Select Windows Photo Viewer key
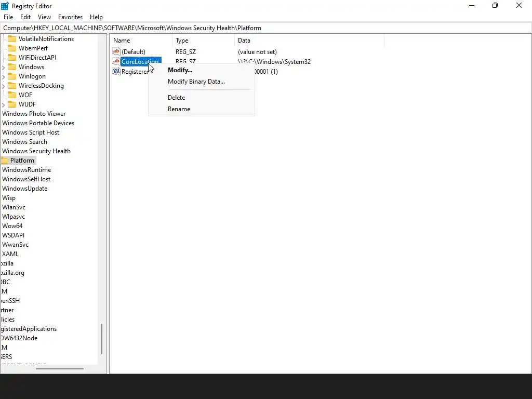 34,114
